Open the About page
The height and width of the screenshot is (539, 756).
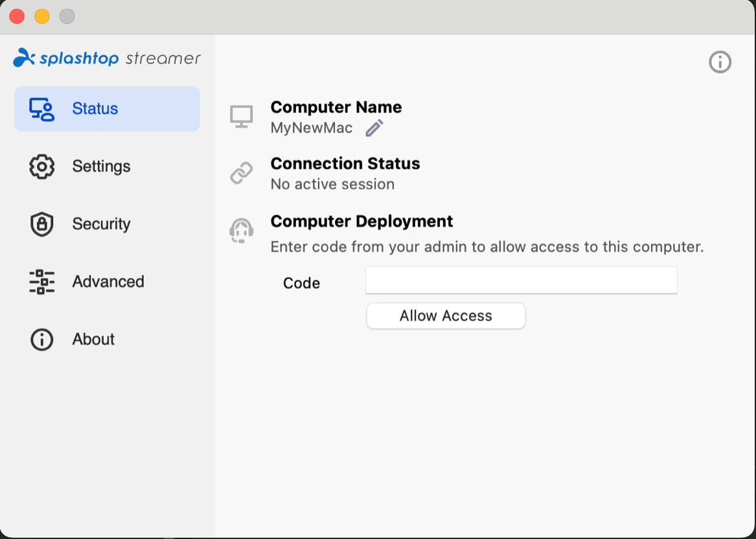93,339
